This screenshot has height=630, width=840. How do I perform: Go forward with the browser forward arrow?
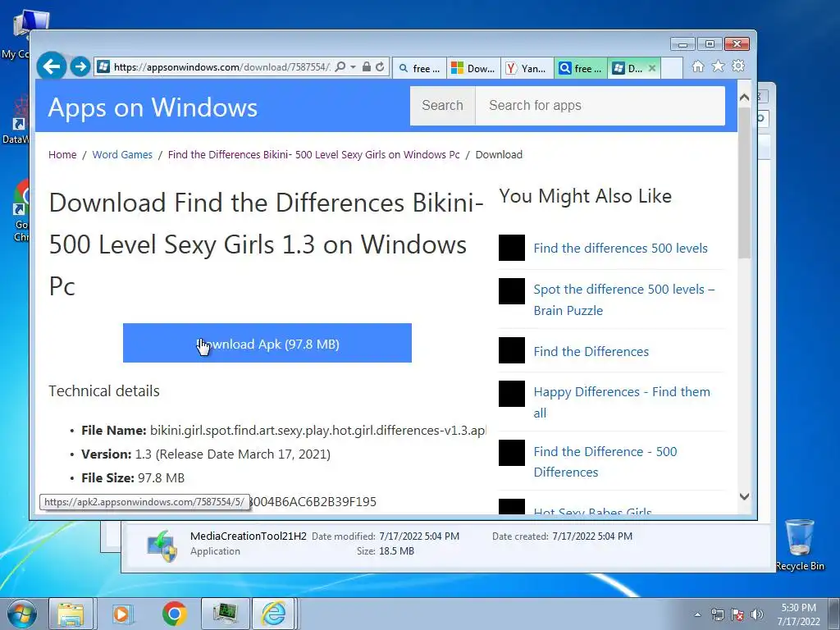tap(80, 67)
